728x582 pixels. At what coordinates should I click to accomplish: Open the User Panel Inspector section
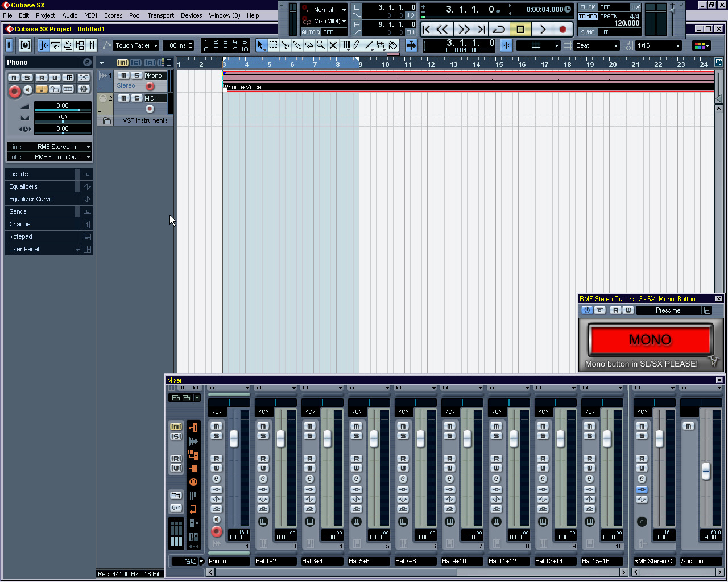pyautogui.click(x=49, y=249)
